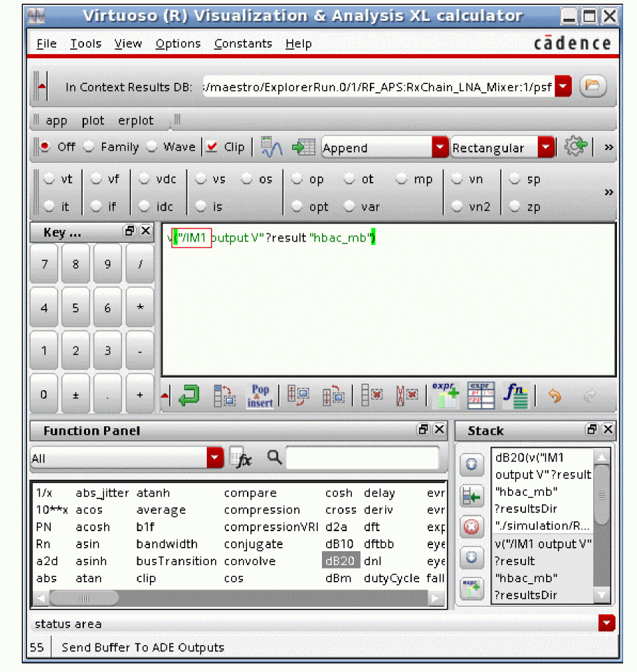The height and width of the screenshot is (672, 637).
Task: Select the bandwidth function
Action: coord(167,544)
